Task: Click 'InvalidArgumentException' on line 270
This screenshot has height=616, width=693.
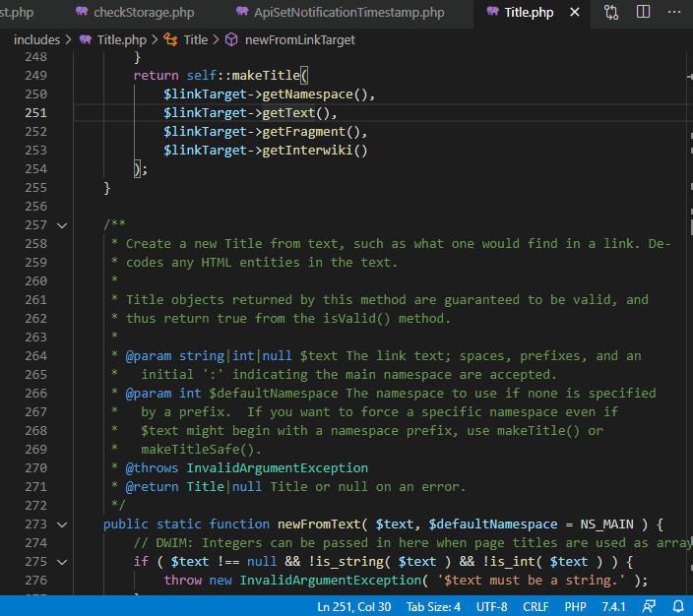Action: tap(278, 468)
